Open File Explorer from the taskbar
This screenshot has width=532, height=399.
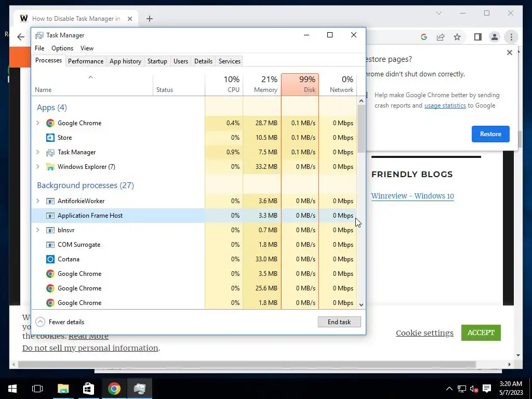click(63, 389)
